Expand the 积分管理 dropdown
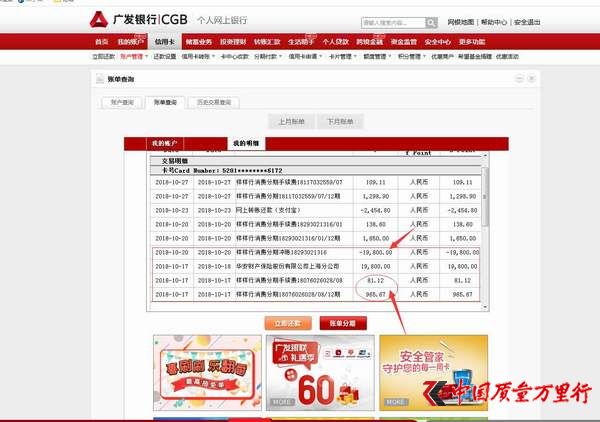The width and height of the screenshot is (600, 422). point(411,57)
